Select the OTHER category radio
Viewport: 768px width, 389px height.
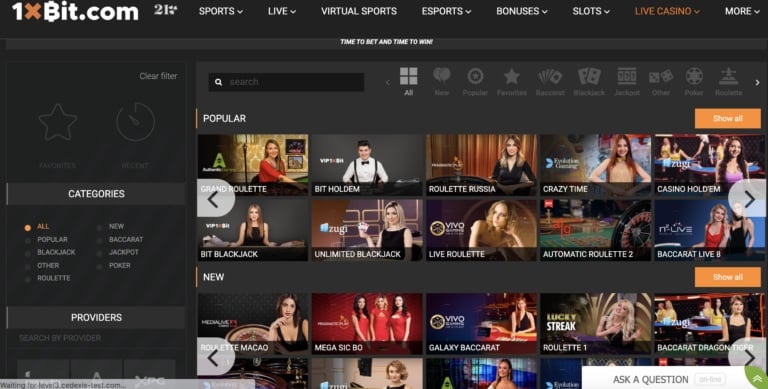28,266
